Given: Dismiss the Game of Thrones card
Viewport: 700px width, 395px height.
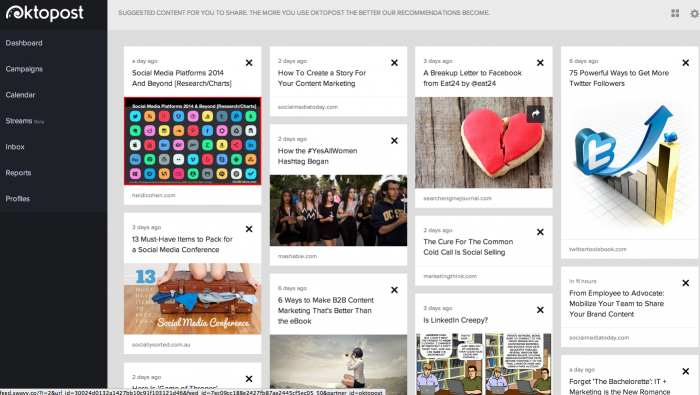Looking at the screenshot, I should [249, 379].
